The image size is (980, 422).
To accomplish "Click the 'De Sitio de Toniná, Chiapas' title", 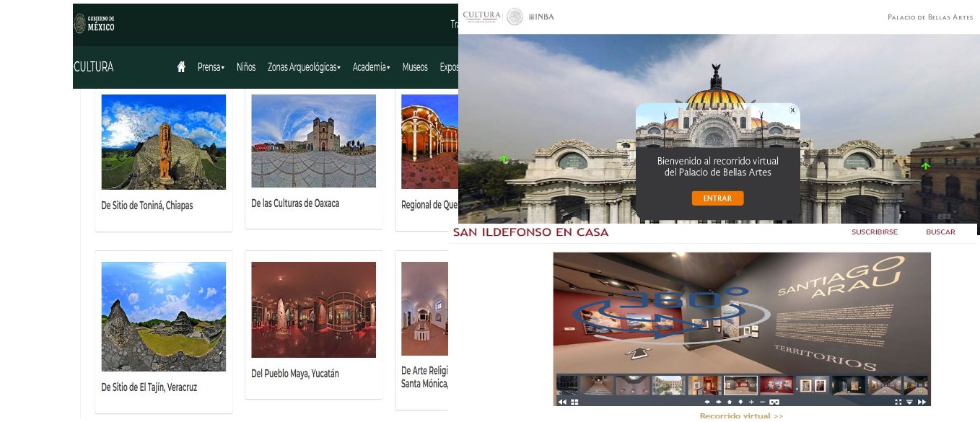I will 147,206.
